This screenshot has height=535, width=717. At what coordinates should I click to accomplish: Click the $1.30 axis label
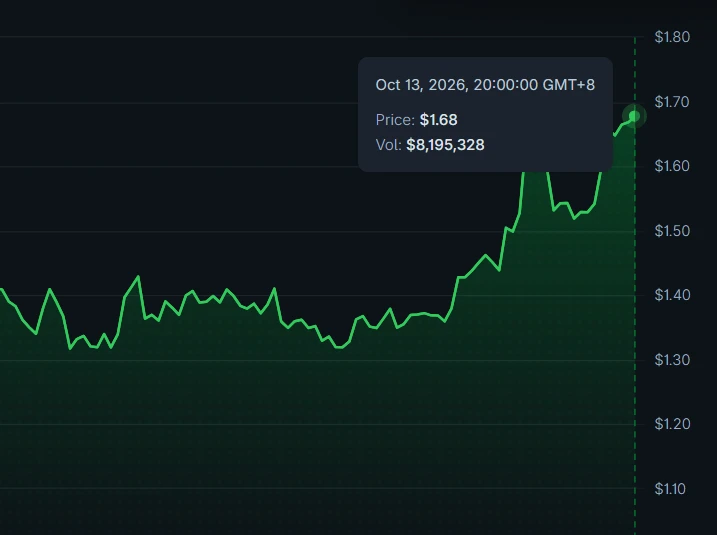coord(672,360)
